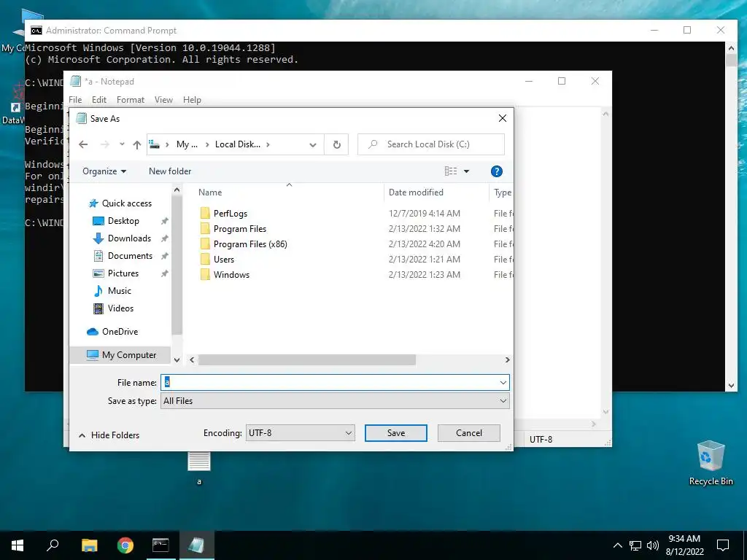The height and width of the screenshot is (560, 747).
Task: Click the pin icon next to Desktop
Action: (164, 221)
